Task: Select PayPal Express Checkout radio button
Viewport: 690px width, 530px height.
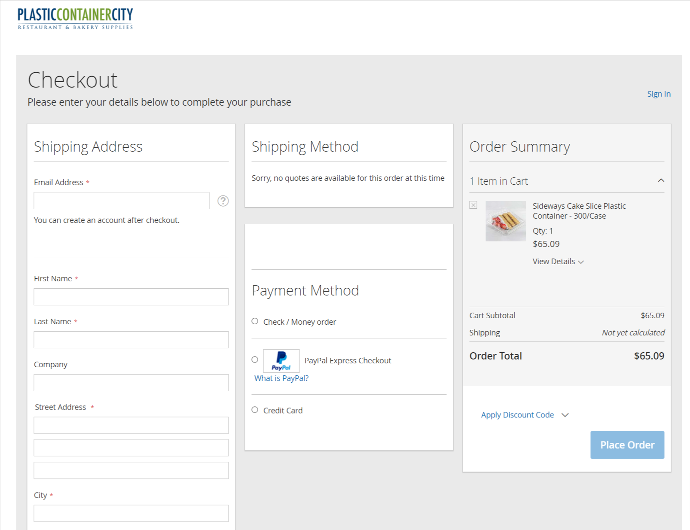Action: coord(255,360)
